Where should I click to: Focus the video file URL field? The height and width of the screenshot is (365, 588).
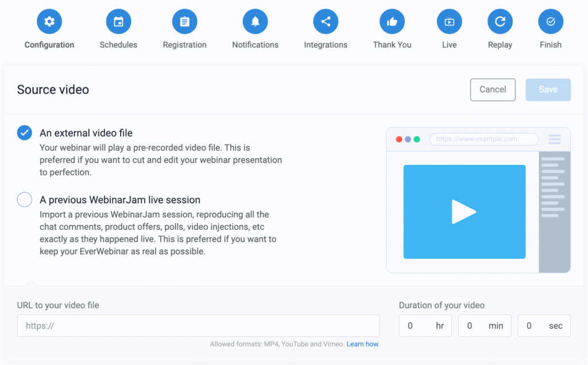click(x=198, y=325)
